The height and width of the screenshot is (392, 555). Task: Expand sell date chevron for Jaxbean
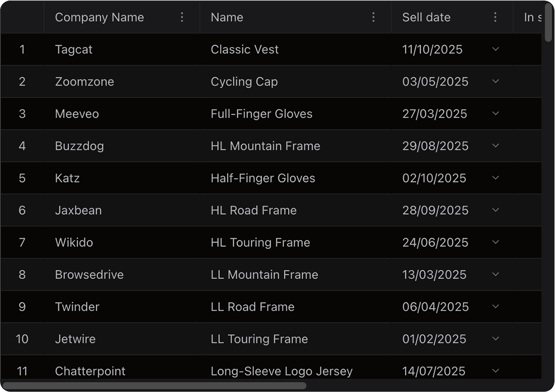[496, 210]
